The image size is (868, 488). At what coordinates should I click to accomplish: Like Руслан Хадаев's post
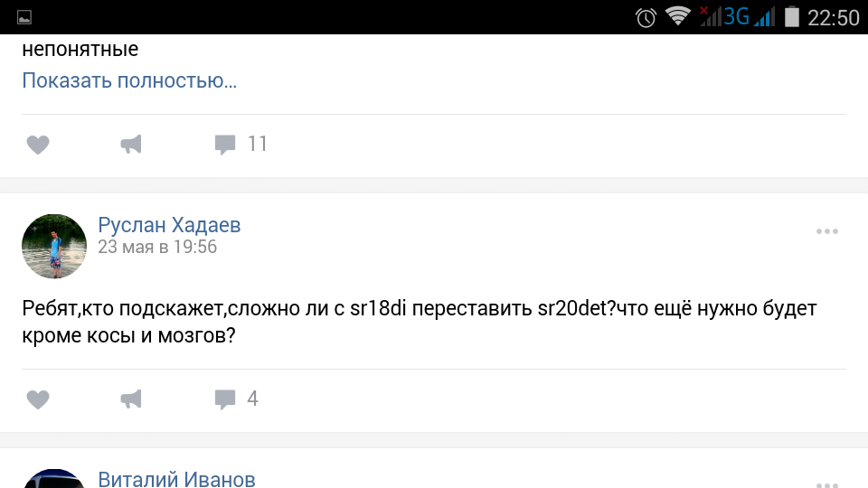(x=38, y=399)
